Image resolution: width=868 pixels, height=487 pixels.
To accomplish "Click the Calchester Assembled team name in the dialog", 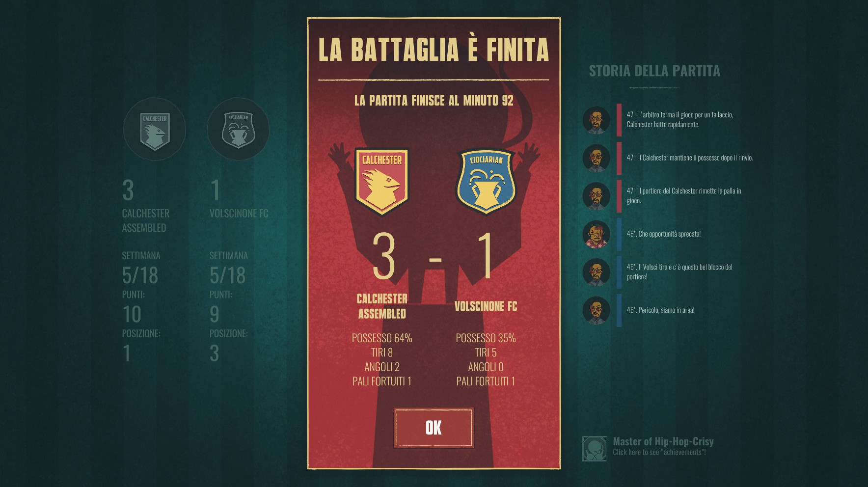I will (382, 306).
